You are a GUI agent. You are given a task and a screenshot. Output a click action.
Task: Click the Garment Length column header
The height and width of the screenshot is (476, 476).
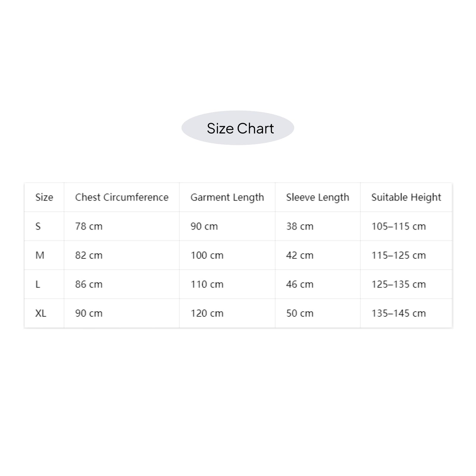pos(227,197)
